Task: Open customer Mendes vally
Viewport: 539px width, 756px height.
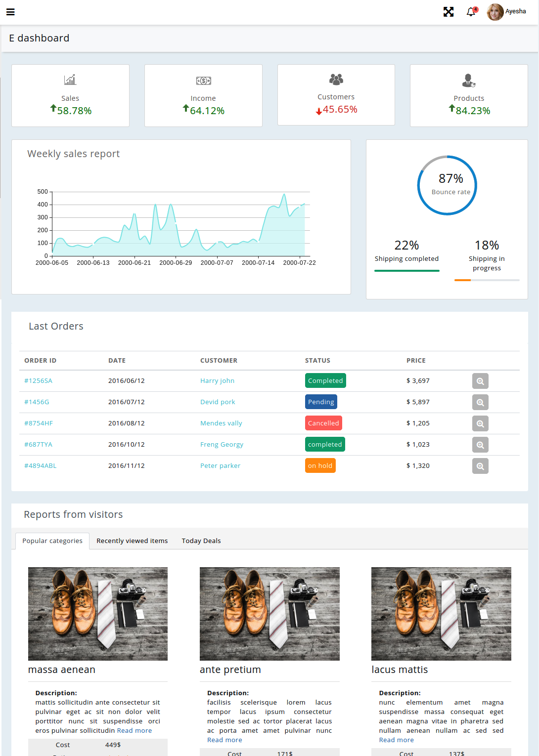Action: 221,423
